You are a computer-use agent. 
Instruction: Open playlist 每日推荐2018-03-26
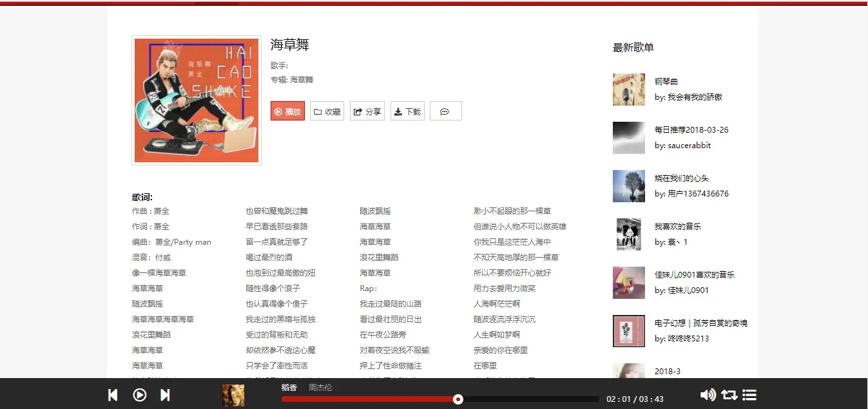point(691,129)
